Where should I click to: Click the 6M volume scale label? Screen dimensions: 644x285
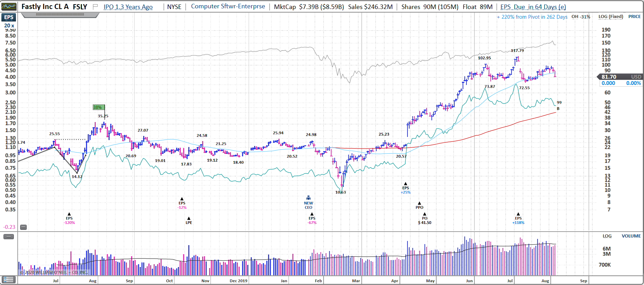click(607, 249)
